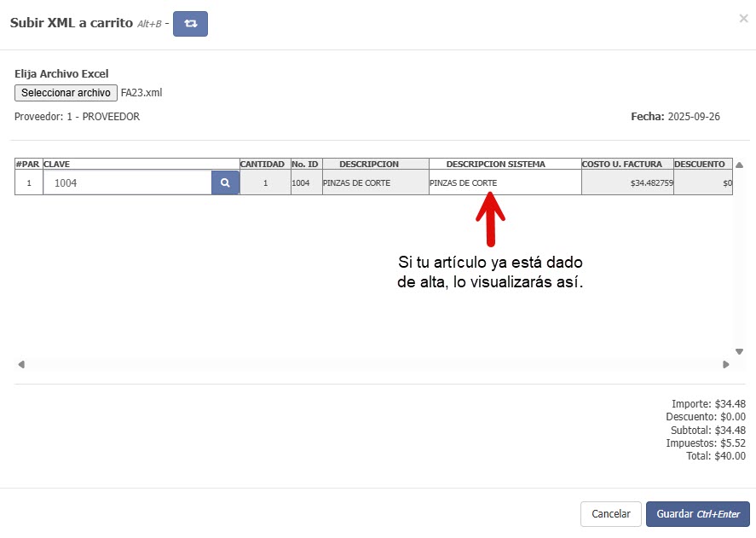Select the CANTIDAD cell with value 1
The width and height of the screenshot is (756, 538).
[x=265, y=182]
